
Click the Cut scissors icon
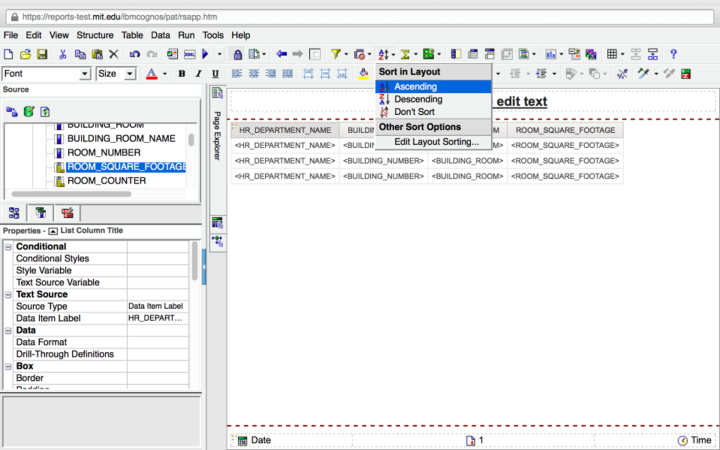tap(63, 54)
